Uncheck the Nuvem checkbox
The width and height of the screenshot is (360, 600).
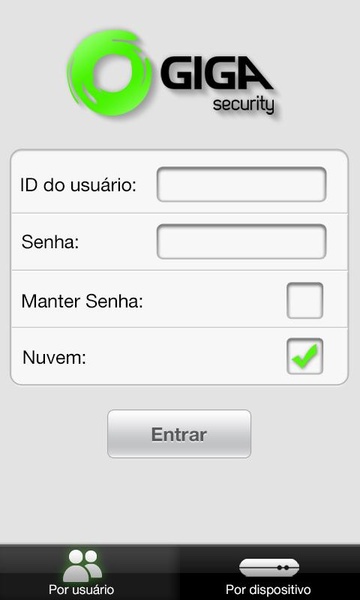305,356
